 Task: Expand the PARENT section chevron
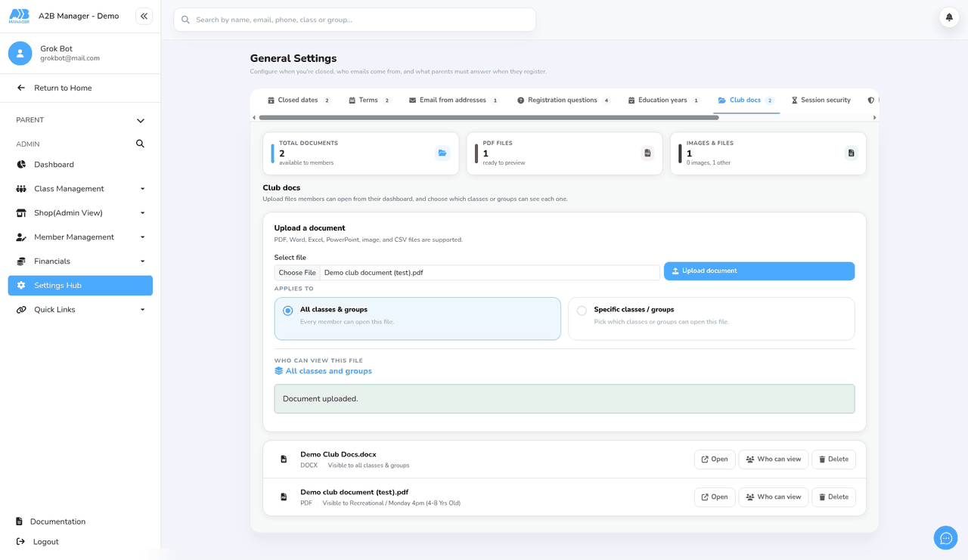tap(141, 120)
